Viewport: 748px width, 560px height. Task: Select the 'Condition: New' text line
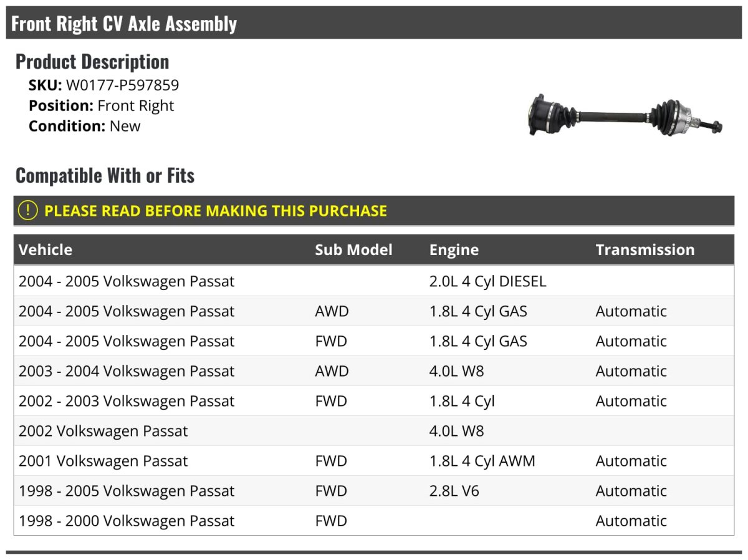pos(85,126)
